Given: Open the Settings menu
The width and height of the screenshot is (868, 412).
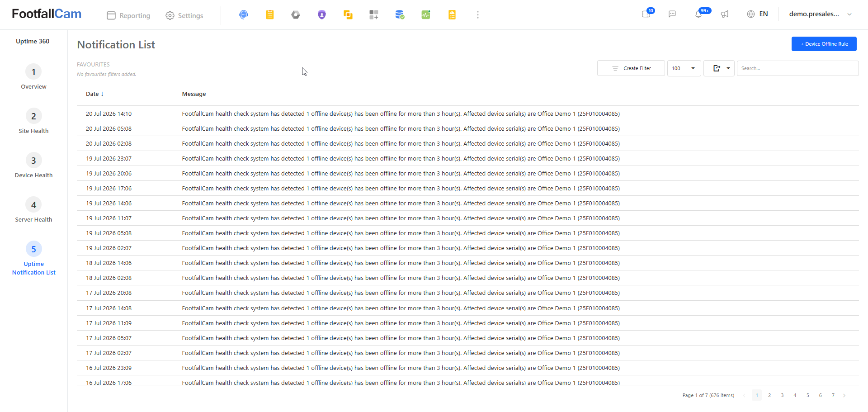Looking at the screenshot, I should pos(184,16).
